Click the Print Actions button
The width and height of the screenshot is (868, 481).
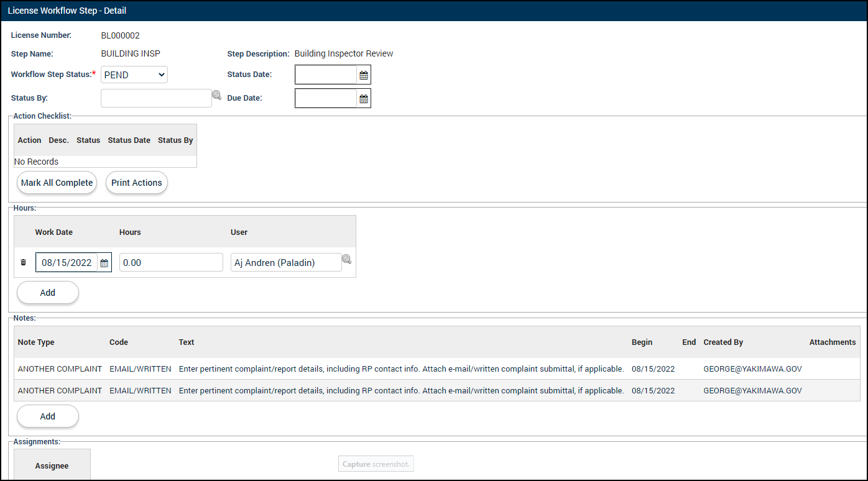pos(137,183)
